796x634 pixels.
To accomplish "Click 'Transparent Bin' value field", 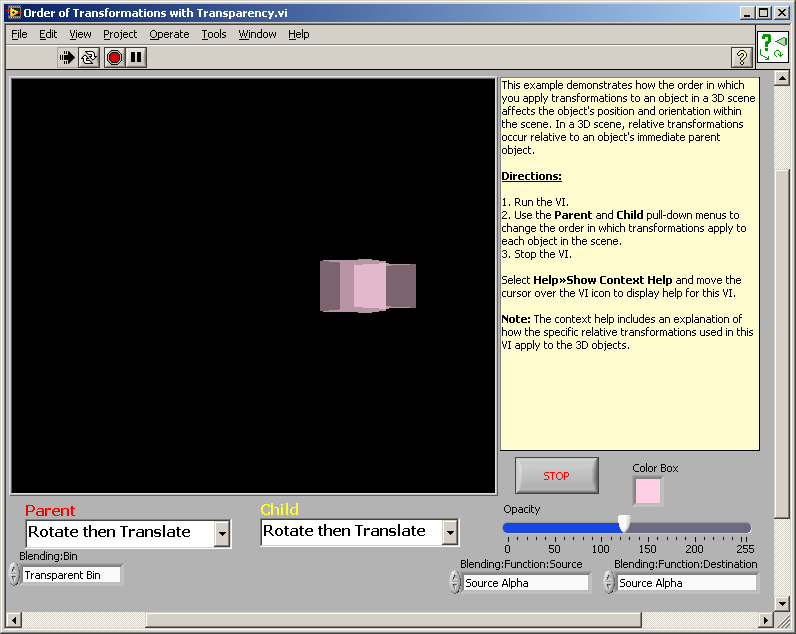I will tap(72, 575).
